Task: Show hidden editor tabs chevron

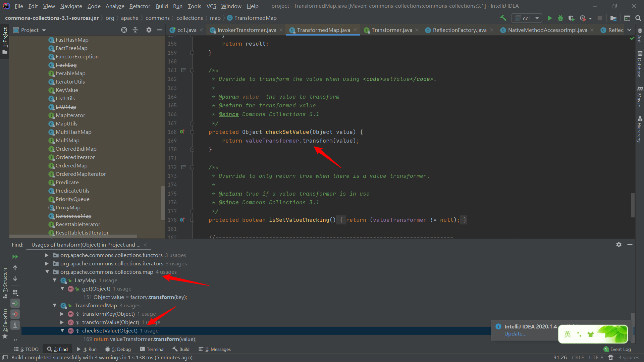Action: pyautogui.click(x=629, y=30)
